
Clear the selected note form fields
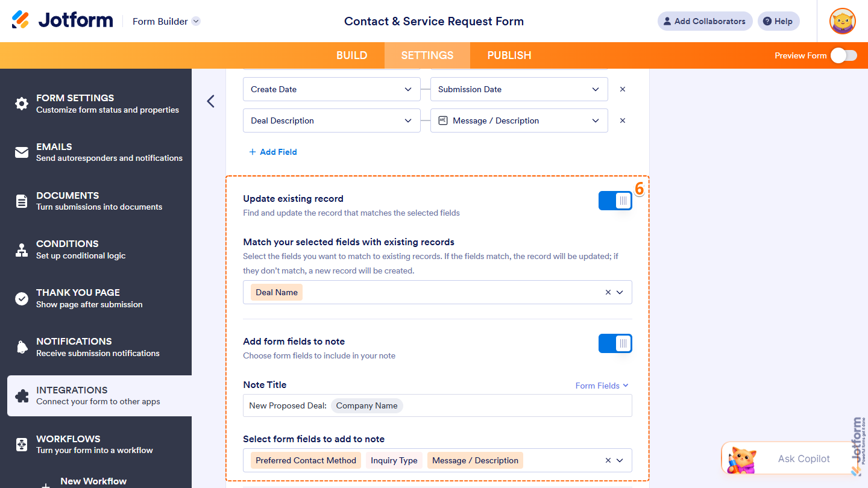pyautogui.click(x=608, y=460)
